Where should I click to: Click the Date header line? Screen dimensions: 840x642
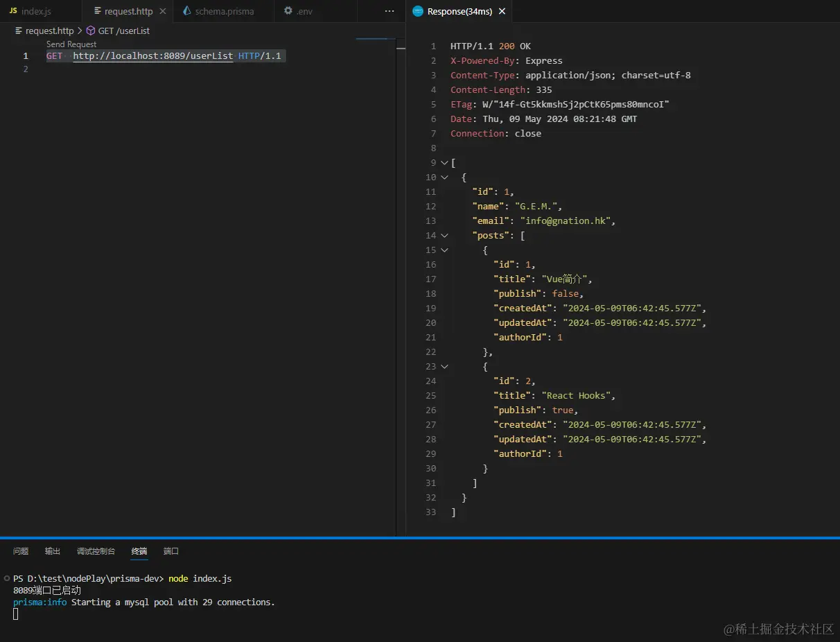pos(544,119)
